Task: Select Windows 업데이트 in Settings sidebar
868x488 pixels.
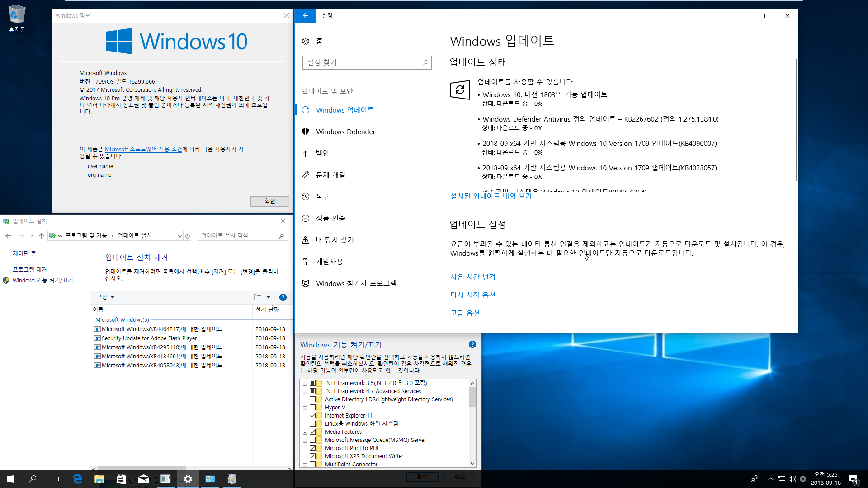Action: click(x=345, y=110)
